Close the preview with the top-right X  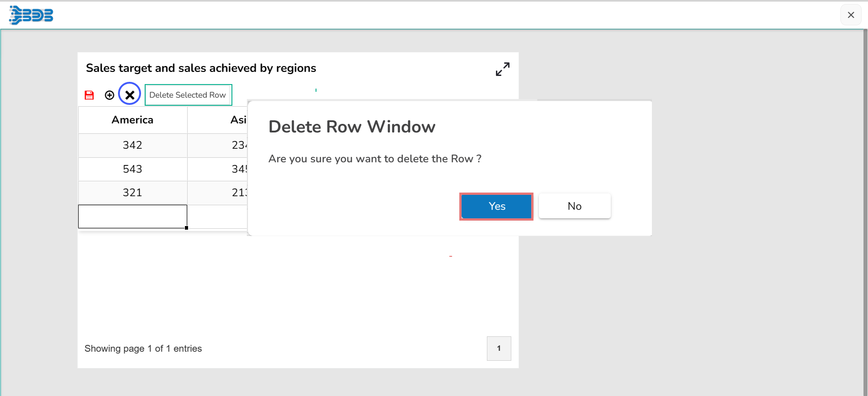[850, 15]
